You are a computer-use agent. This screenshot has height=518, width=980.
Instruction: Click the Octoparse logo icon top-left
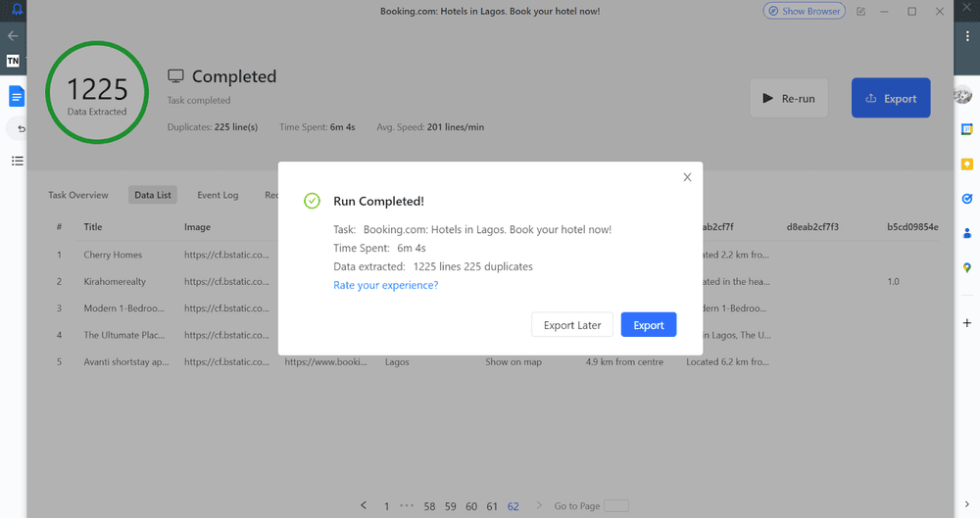[x=17, y=10]
